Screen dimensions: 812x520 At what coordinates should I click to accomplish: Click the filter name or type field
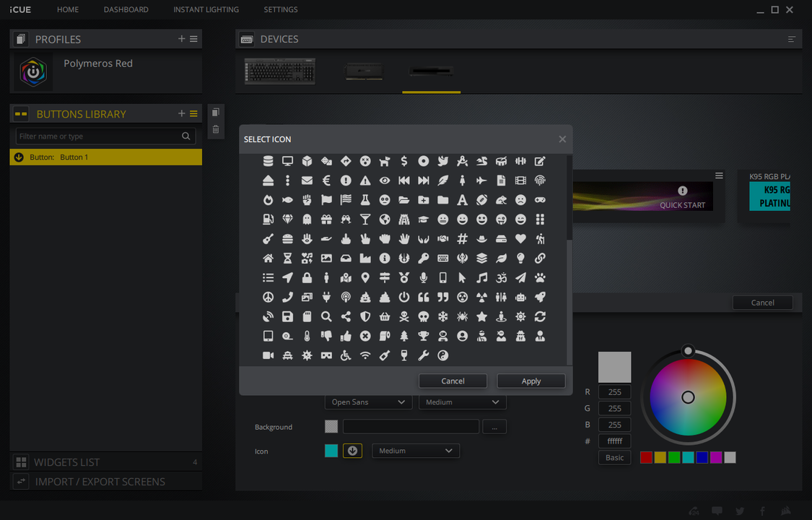(105, 136)
